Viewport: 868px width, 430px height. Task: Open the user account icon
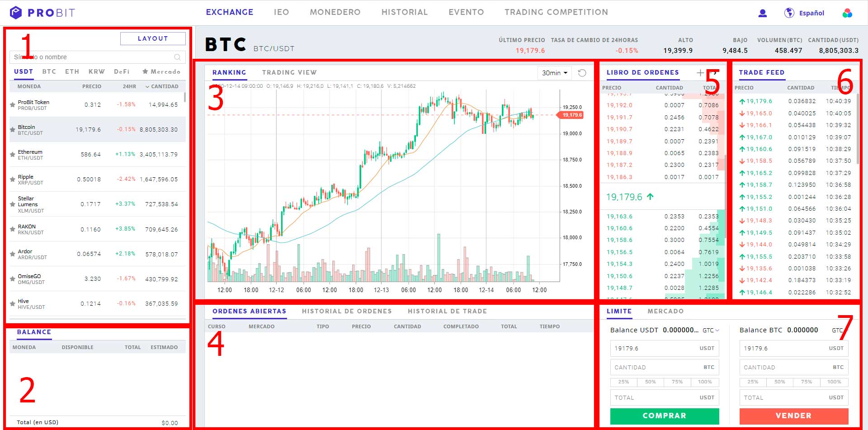click(x=762, y=13)
